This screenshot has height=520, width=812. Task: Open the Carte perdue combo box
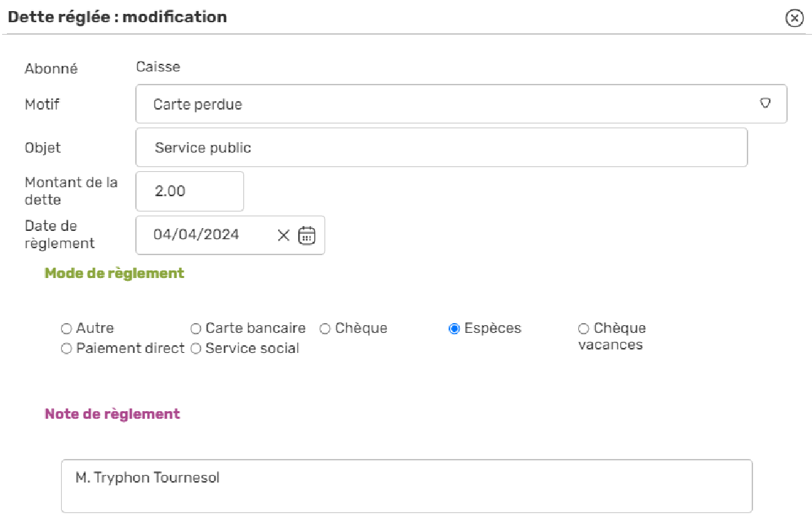[x=461, y=104]
